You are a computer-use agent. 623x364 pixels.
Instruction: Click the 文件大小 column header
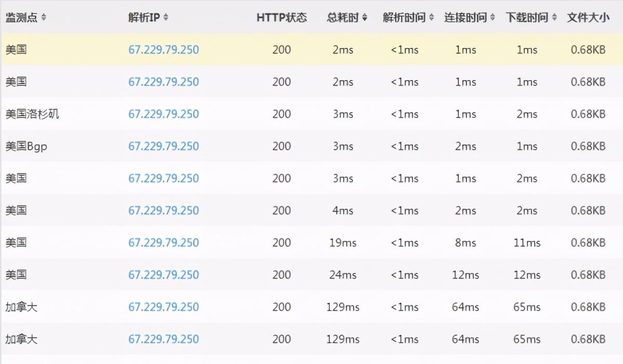click(588, 18)
